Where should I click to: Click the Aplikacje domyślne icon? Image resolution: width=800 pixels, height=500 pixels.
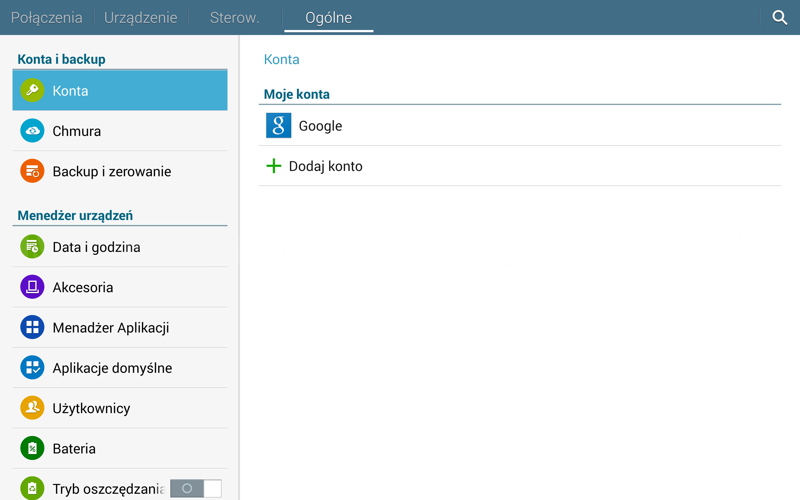pos(32,368)
